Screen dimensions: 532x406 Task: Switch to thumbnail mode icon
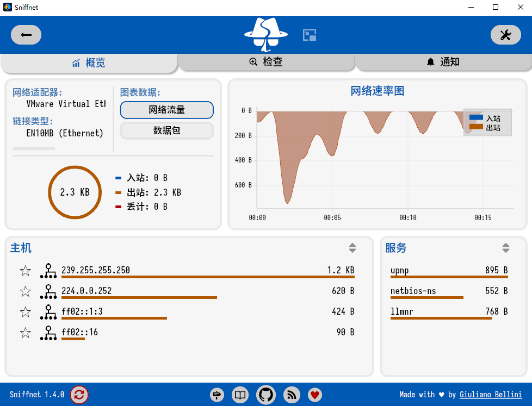(310, 35)
